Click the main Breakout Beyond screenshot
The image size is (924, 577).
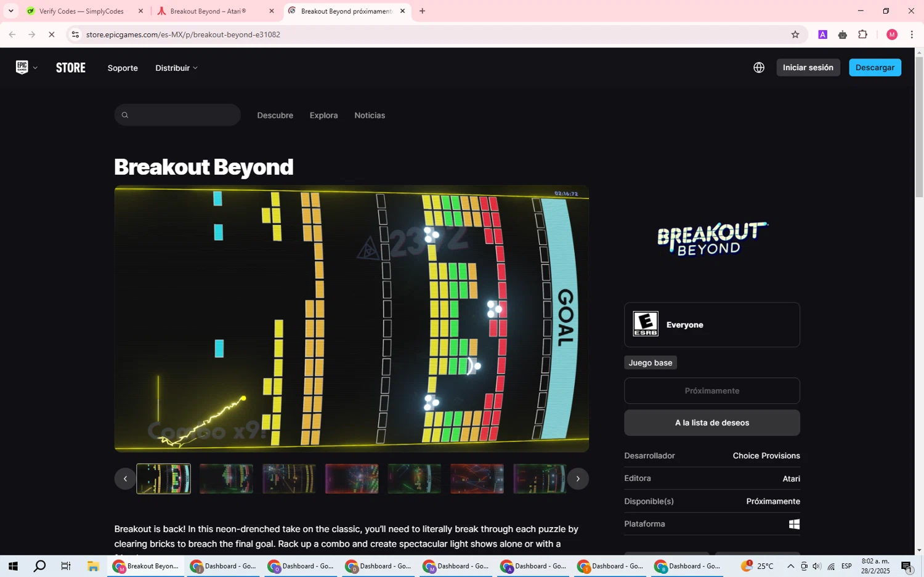(x=352, y=318)
